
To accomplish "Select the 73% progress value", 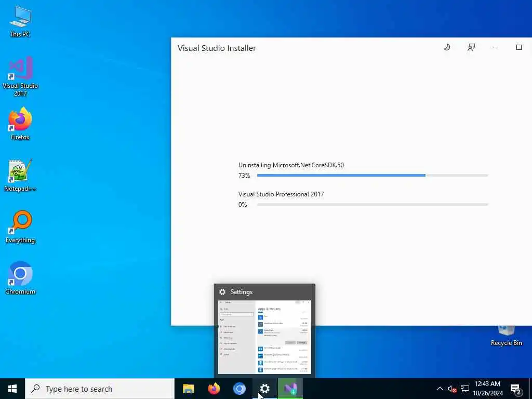I will (244, 176).
